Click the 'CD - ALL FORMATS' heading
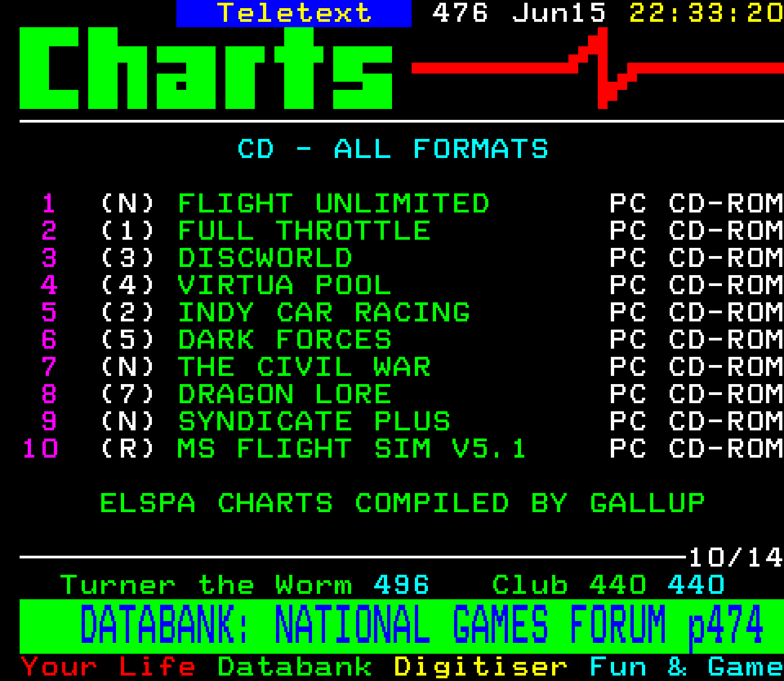The image size is (784, 681). [393, 149]
